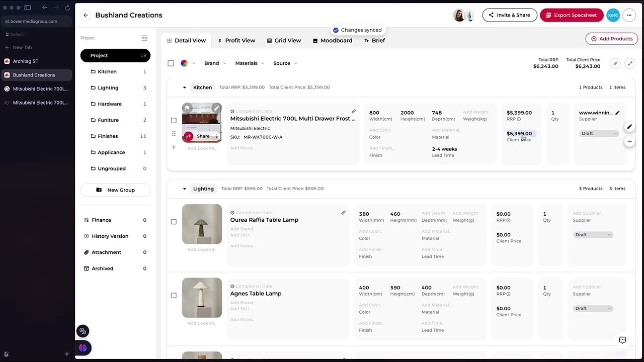
Task: Open the chat support bubble icon
Action: [622, 340]
